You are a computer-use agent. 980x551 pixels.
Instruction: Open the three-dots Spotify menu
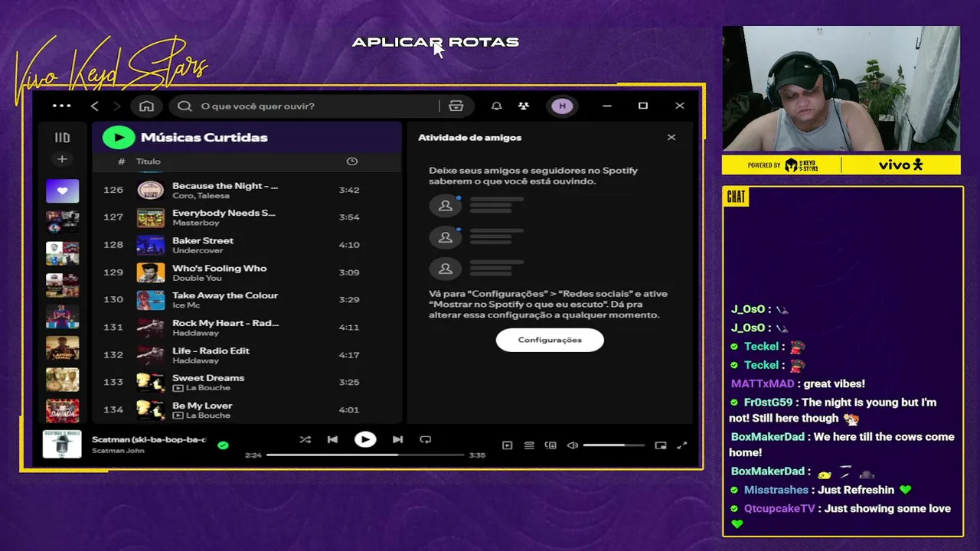61,106
